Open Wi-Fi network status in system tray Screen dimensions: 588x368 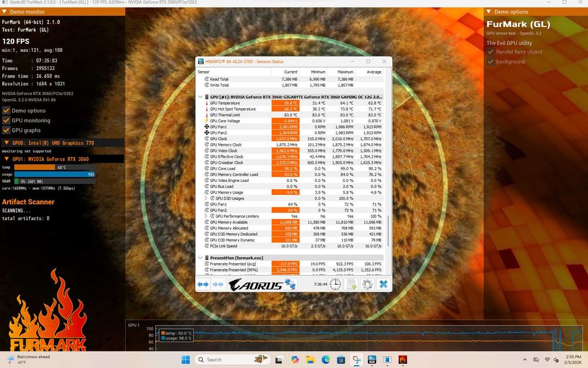tap(547, 360)
